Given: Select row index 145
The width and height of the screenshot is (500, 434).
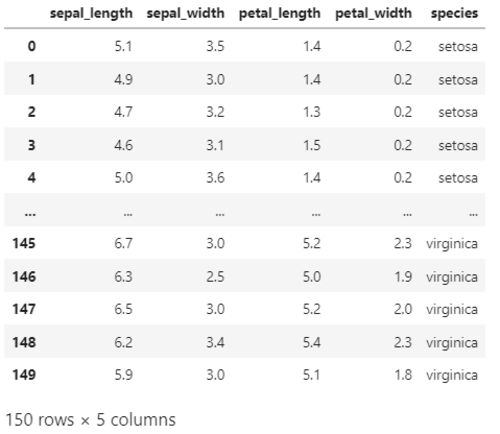Looking at the screenshot, I should click(x=24, y=243).
